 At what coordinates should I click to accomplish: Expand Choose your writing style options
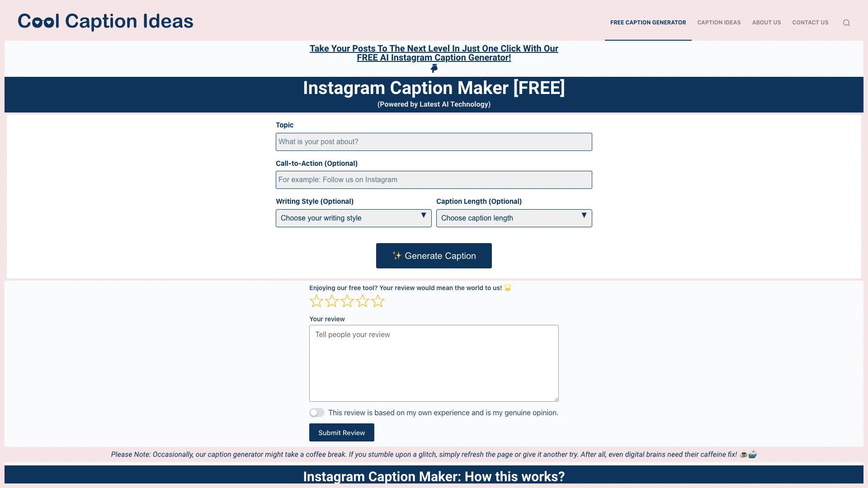point(354,218)
